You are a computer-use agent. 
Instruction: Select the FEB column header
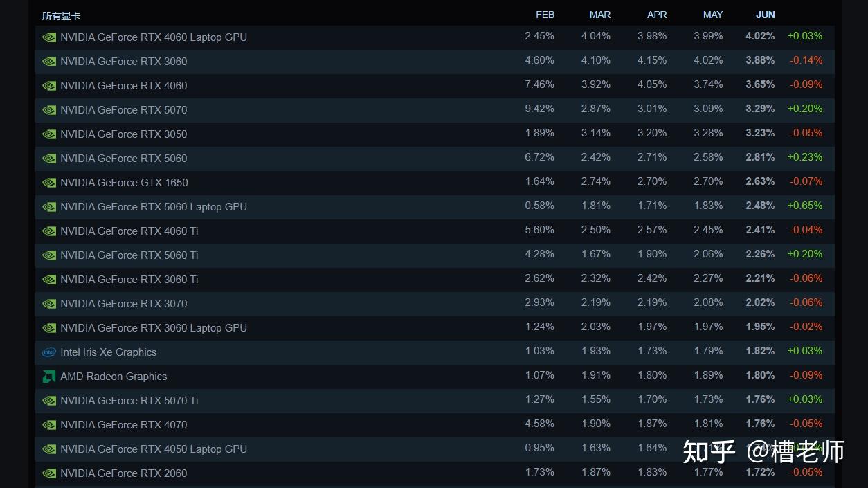tap(545, 15)
